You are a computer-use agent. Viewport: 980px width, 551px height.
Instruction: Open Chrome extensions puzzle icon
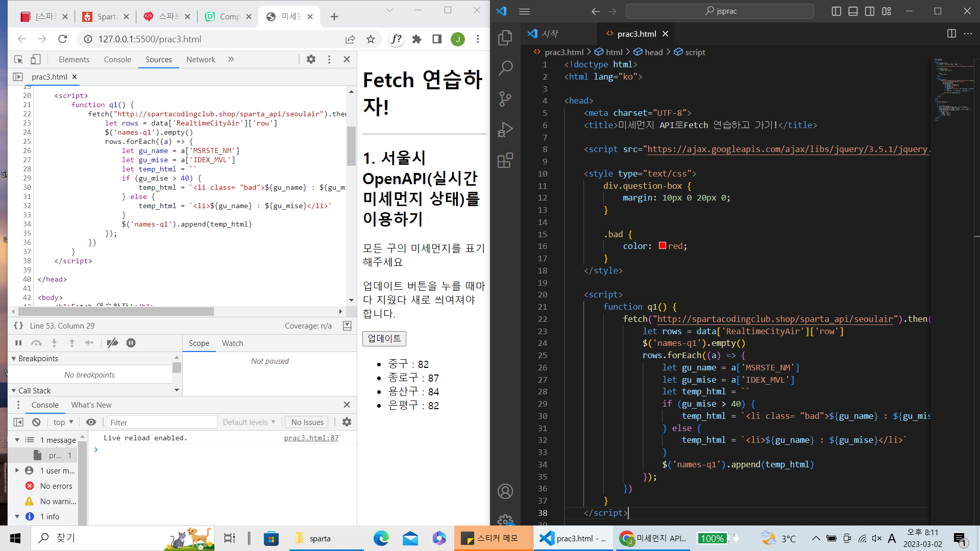coord(417,39)
